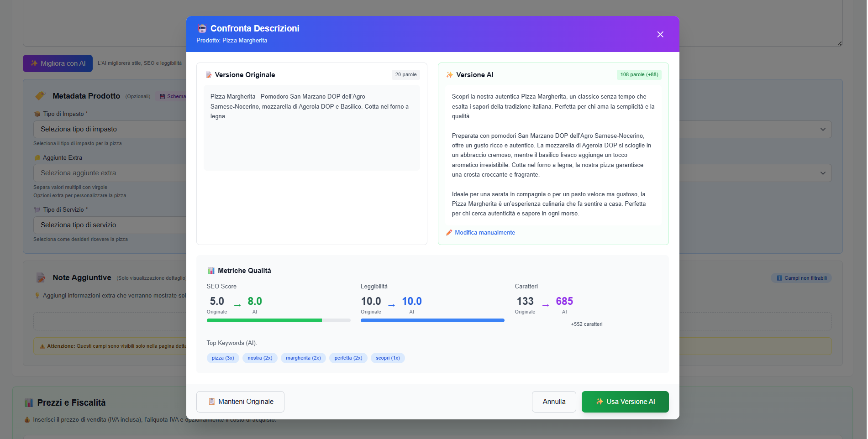Click the Note Aggiuntive document icon
The height and width of the screenshot is (439, 868).
point(41,277)
